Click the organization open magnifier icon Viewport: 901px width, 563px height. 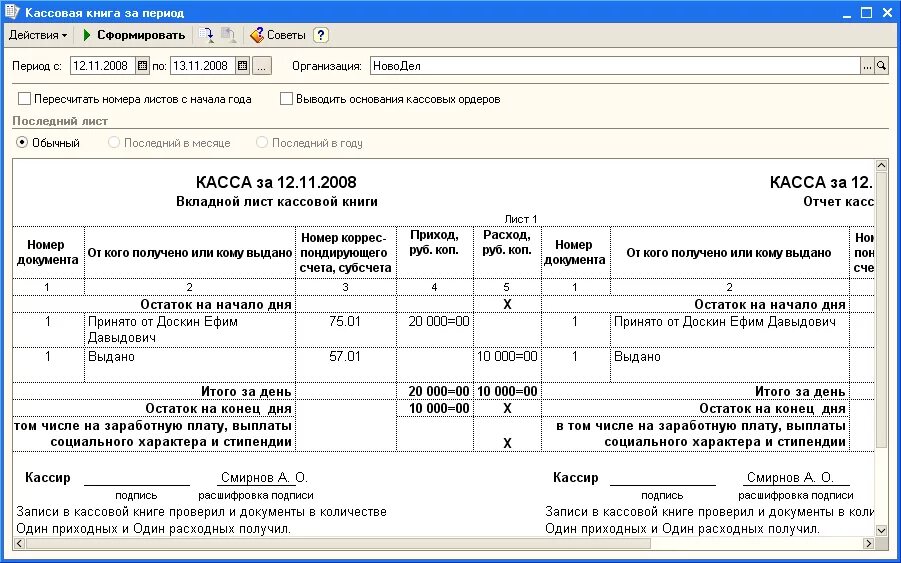[x=881, y=66]
